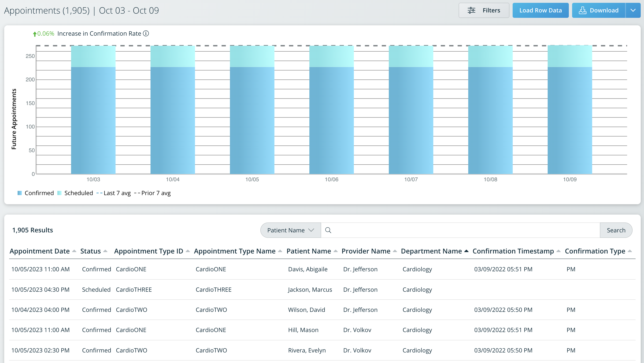Click Wilson, David patient name

tap(307, 310)
